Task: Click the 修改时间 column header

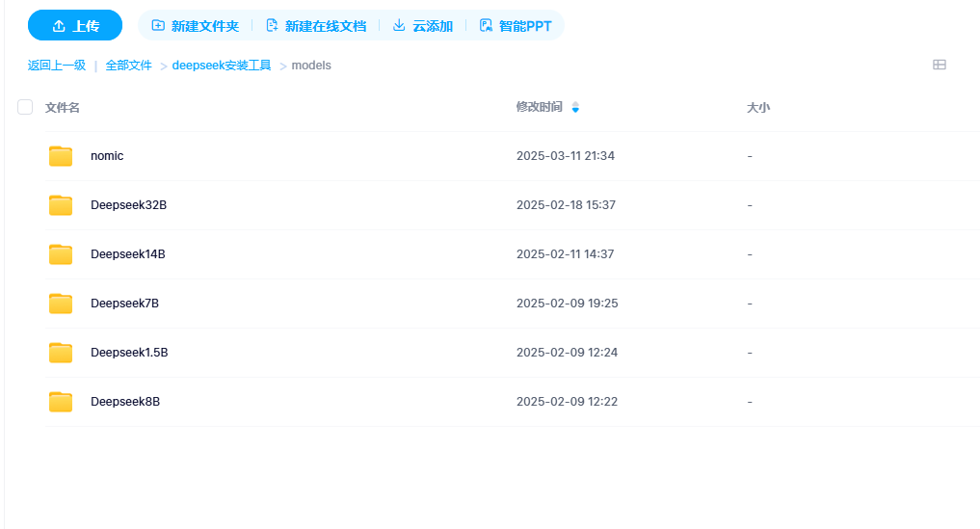Action: tap(540, 107)
